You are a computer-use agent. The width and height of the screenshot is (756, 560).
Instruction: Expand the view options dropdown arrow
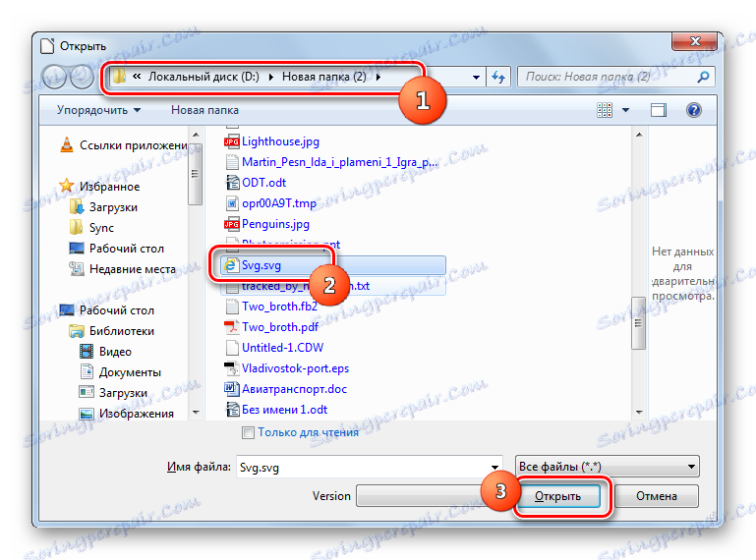[626, 110]
